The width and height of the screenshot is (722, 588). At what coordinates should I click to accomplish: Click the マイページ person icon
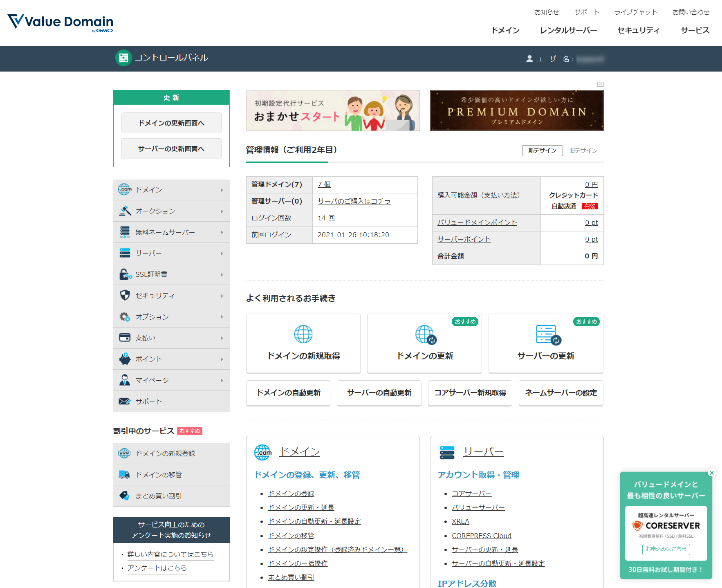(125, 380)
